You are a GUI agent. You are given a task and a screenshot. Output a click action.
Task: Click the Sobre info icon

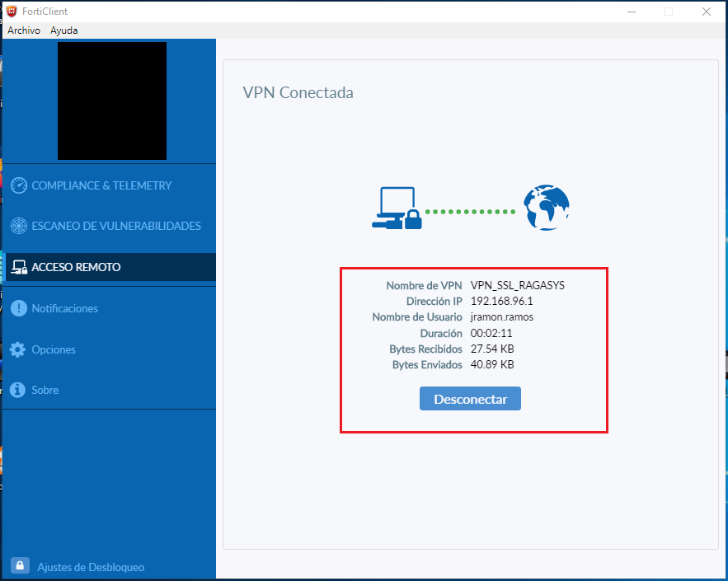20,390
